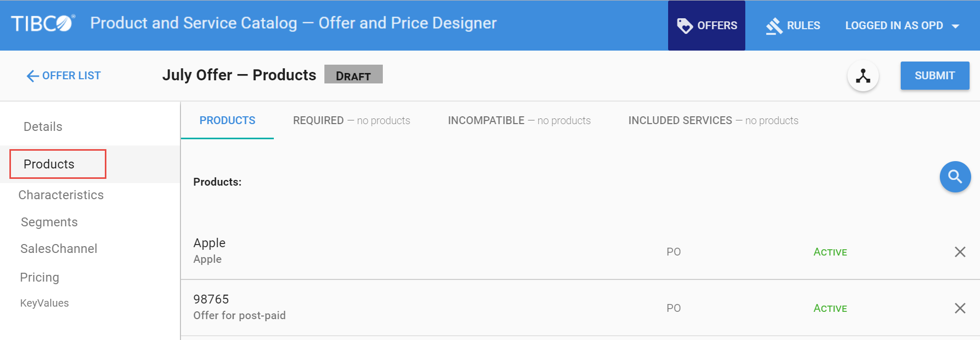The width and height of the screenshot is (980, 340).
Task: Remove the Apple product row
Action: click(960, 252)
